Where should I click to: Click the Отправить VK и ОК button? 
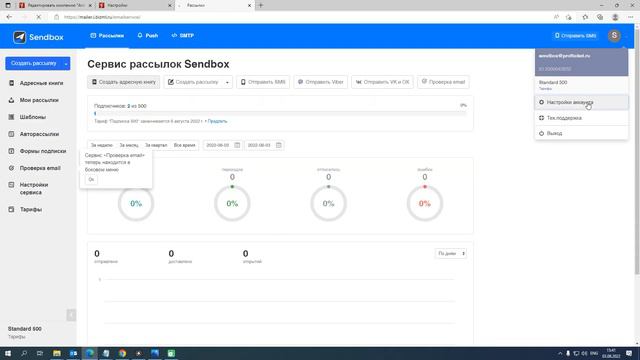coord(382,82)
